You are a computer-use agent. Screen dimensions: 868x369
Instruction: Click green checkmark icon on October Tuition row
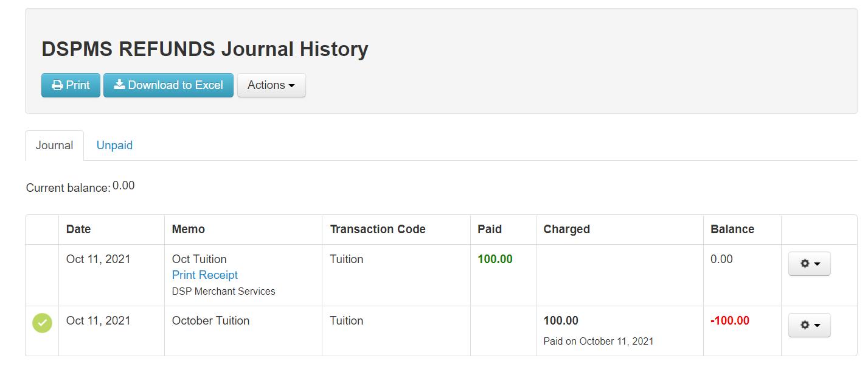(x=42, y=323)
